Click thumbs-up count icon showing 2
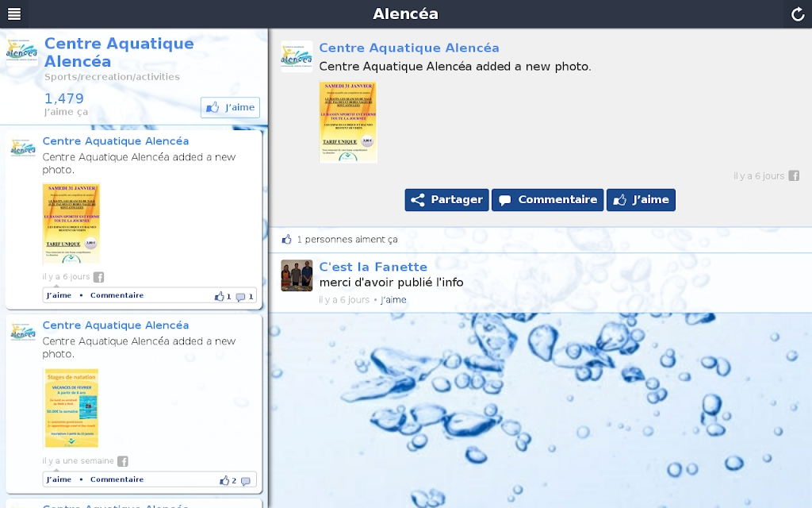This screenshot has height=508, width=812. (x=228, y=480)
